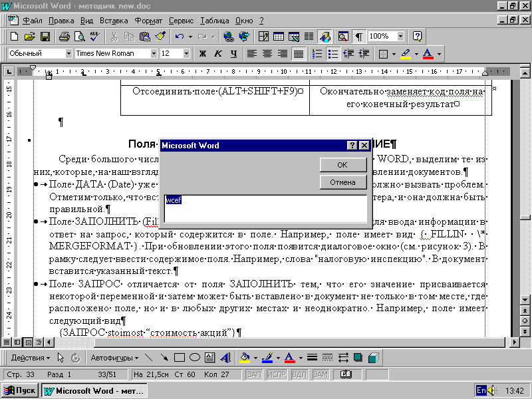The width and height of the screenshot is (532, 399).
Task: Open Office Assistant help
Action: (417, 37)
